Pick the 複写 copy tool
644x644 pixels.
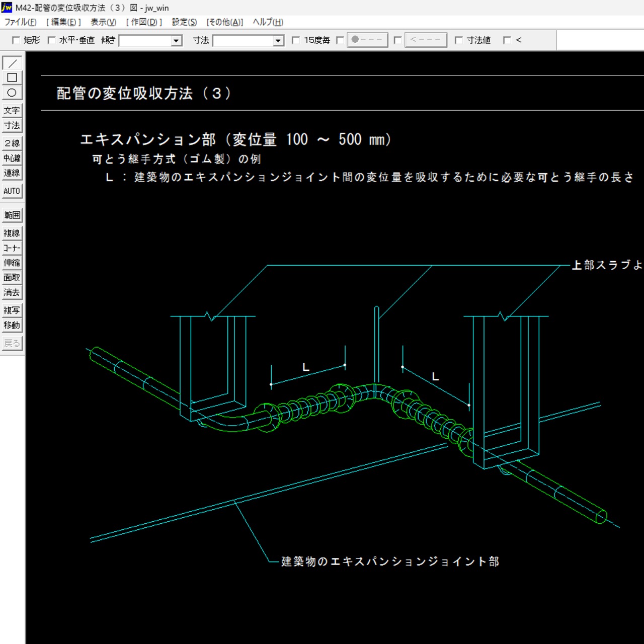pos(12,310)
